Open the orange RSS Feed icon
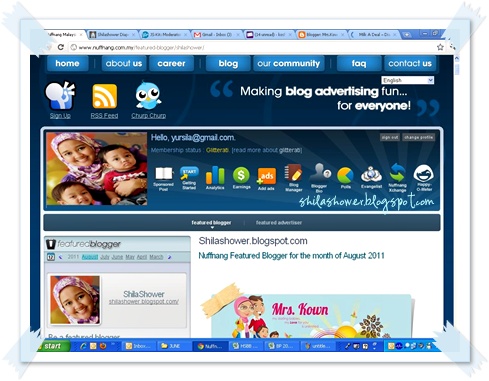Screen dimensions: 489x381 coord(104,96)
